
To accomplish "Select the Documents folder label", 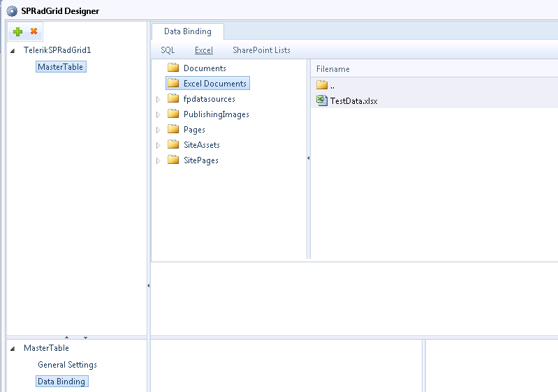I will click(x=205, y=68).
